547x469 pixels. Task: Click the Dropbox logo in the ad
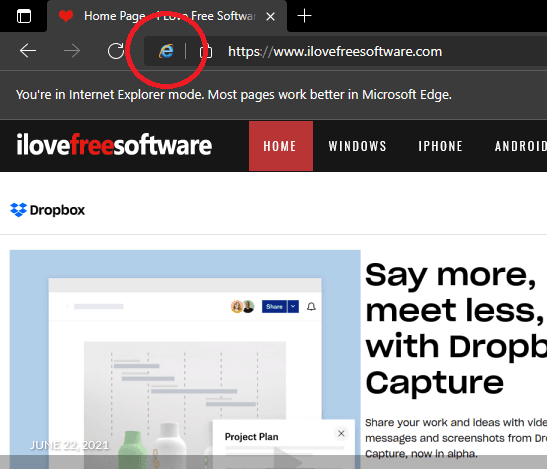[48, 210]
